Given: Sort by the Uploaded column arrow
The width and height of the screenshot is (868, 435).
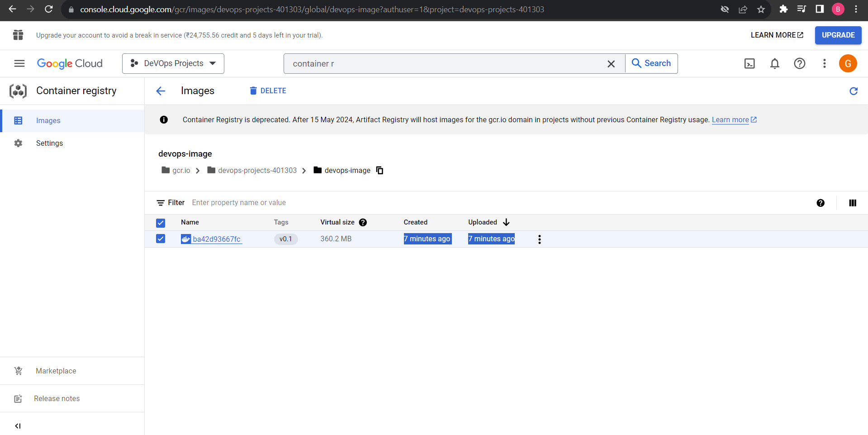Looking at the screenshot, I should (x=506, y=222).
